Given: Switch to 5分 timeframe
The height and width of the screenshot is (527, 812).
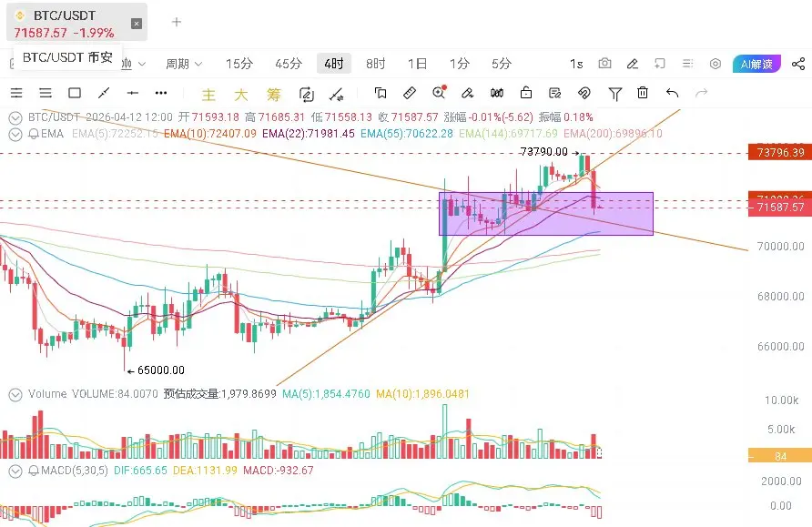Looking at the screenshot, I should (502, 64).
